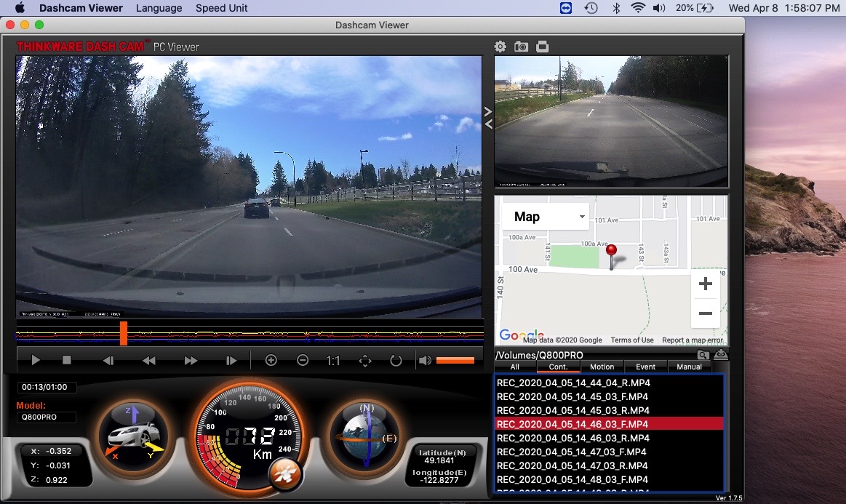Click the TeamViewer menu bar icon

(565, 7)
